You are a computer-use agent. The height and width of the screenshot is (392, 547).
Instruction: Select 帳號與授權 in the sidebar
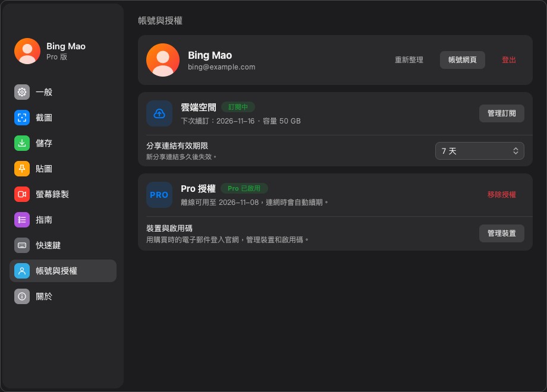click(63, 271)
